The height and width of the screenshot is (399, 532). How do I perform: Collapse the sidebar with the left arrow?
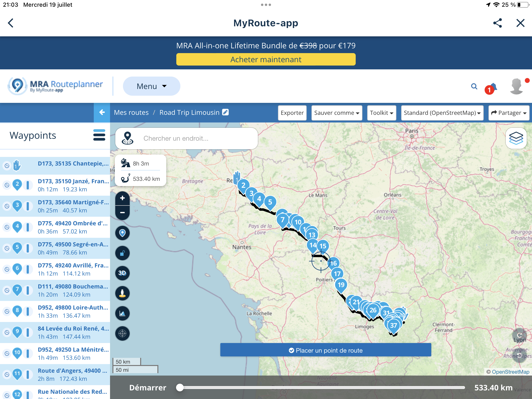coord(102,113)
